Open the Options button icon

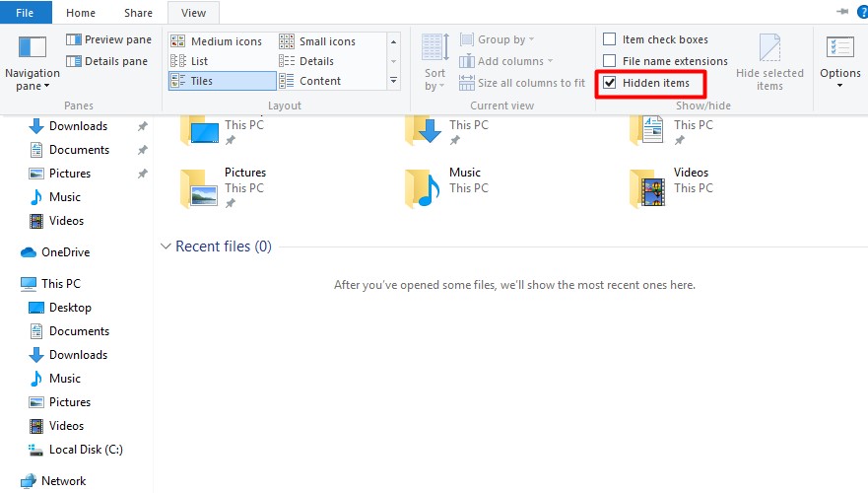pyautogui.click(x=839, y=47)
